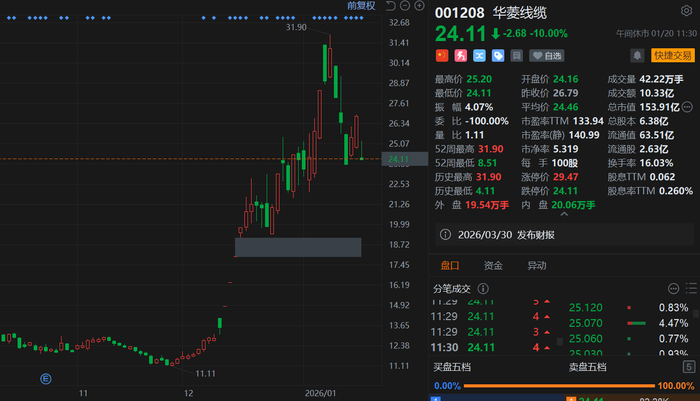Toggle 自选 watchlist heart button
This screenshot has width=700, height=401.
coord(546,56)
